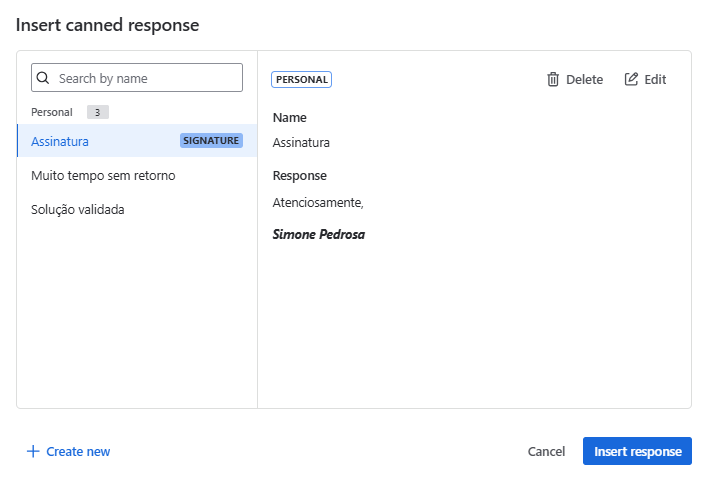Image resolution: width=714 pixels, height=485 pixels.
Task: Click the plus icon beside Create new
Action: pos(33,452)
